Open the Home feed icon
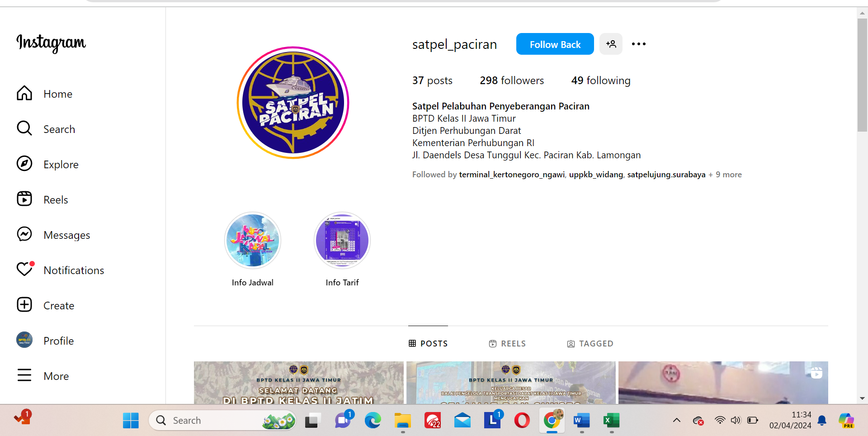Image resolution: width=868 pixels, height=436 pixels. pos(24,93)
